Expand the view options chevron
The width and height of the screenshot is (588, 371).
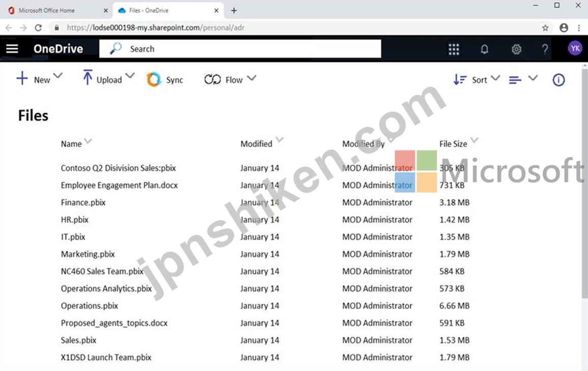point(533,78)
